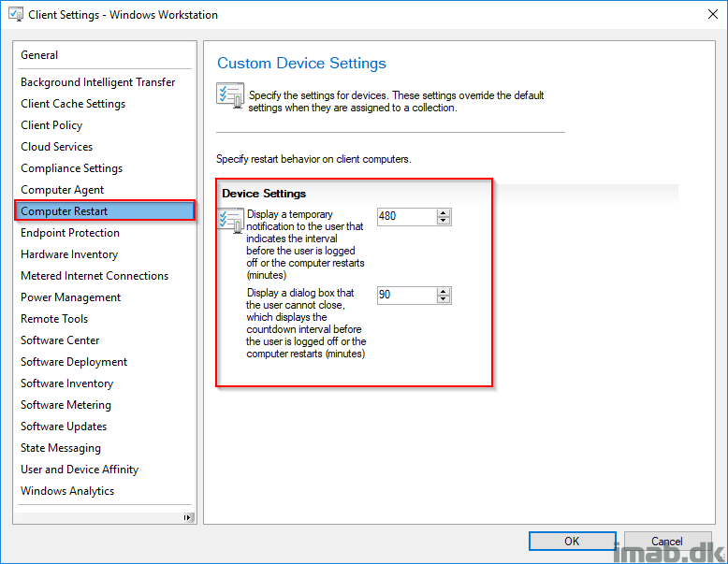
Task: Increase the dialog box countdown minutes
Action: coord(444,292)
